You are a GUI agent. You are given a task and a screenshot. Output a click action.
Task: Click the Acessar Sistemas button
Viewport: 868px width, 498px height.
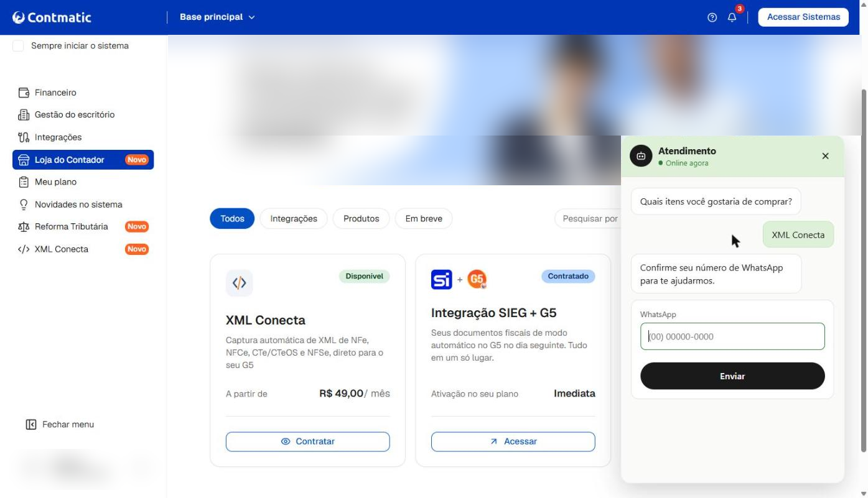coord(803,17)
